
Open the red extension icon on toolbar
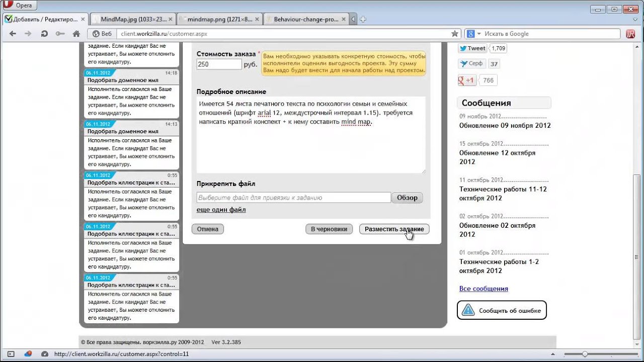(x=630, y=34)
